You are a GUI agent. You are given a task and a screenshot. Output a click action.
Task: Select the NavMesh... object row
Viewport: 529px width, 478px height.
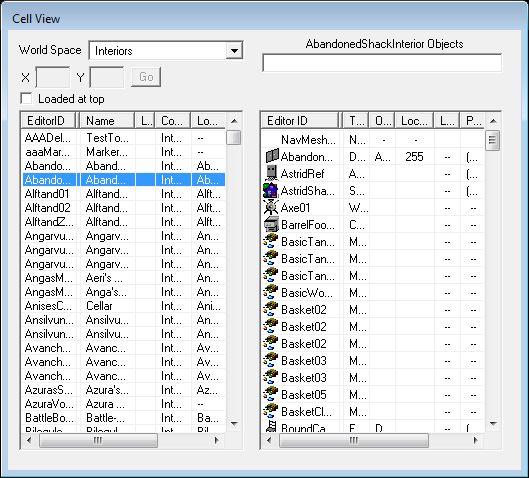click(x=373, y=139)
